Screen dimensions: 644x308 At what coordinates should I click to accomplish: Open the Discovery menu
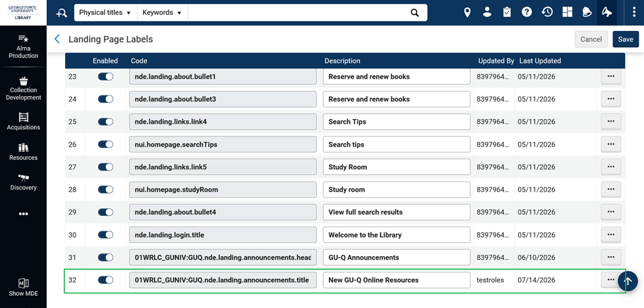tap(24, 182)
